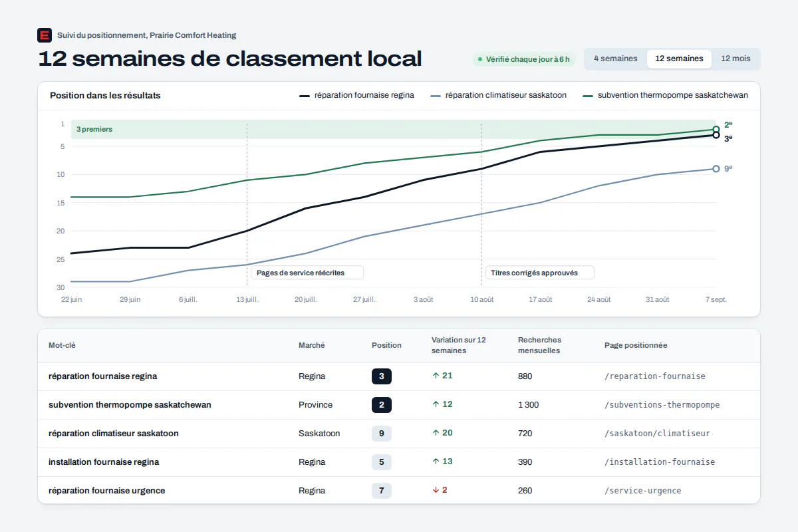
Task: Click position badge 5
Action: 382,462
